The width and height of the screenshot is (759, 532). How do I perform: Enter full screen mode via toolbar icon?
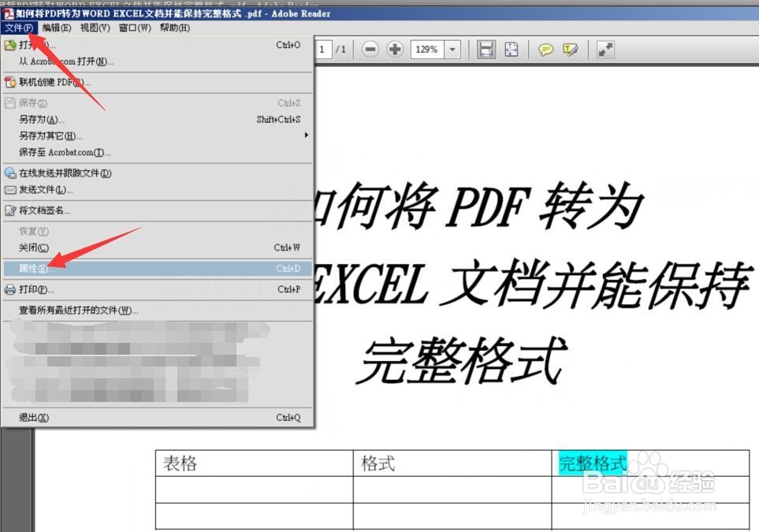pyautogui.click(x=605, y=49)
